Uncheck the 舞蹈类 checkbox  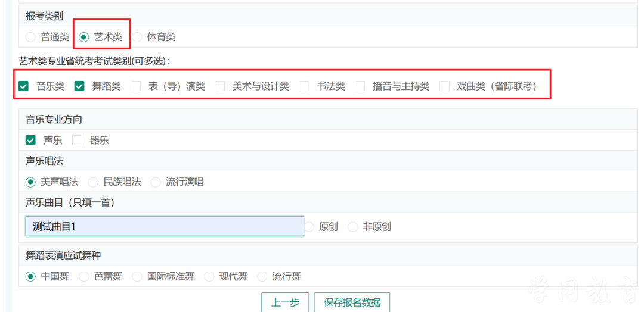[x=79, y=86]
